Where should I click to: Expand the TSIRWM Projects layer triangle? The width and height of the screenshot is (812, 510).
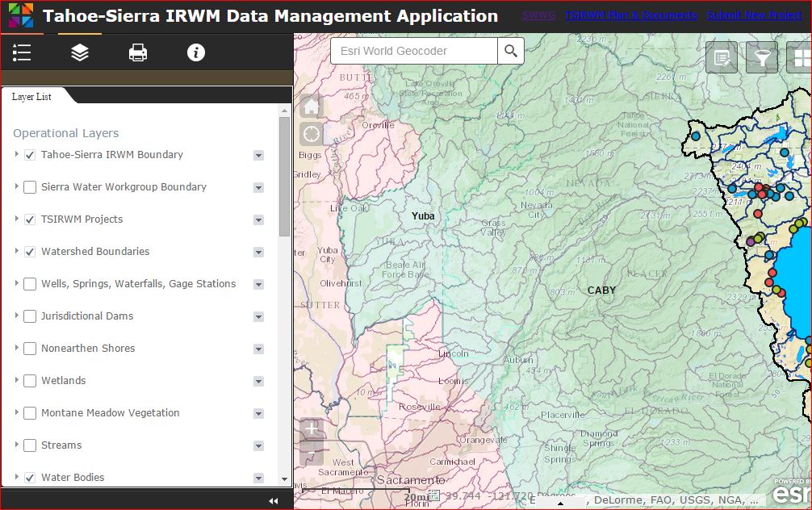pyautogui.click(x=17, y=219)
